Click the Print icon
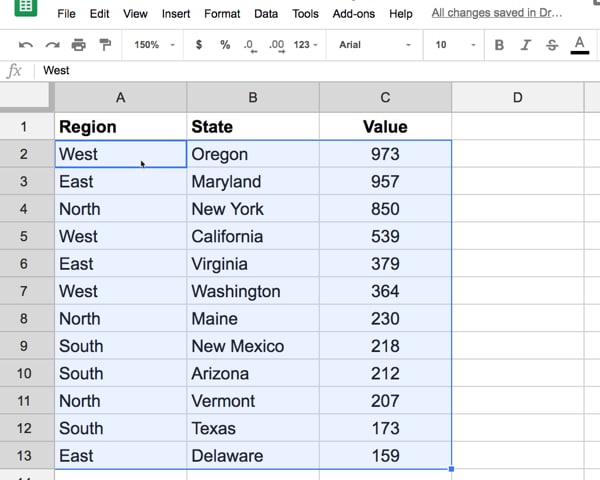The height and width of the screenshot is (480, 600). [79, 45]
